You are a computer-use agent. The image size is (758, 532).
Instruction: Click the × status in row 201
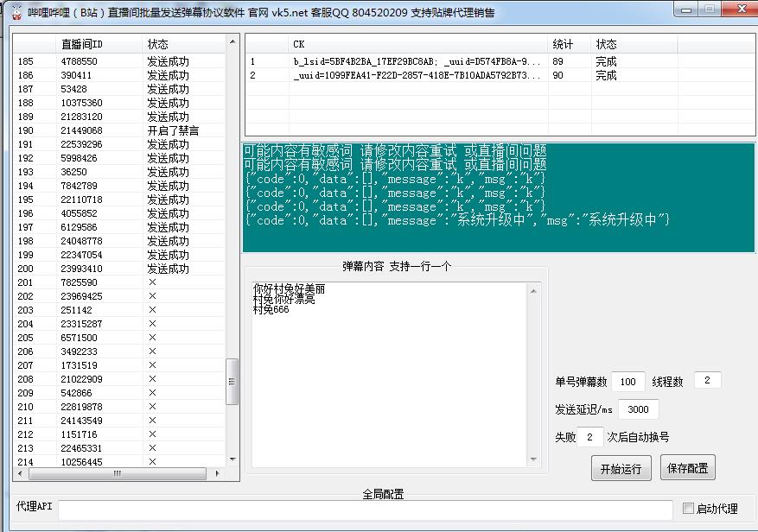152,282
